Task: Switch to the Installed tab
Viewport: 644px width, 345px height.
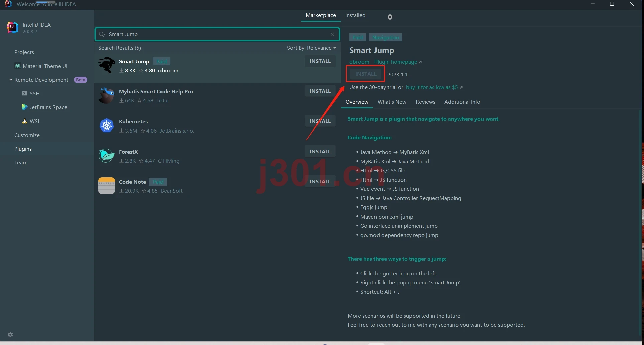Action: click(x=355, y=15)
